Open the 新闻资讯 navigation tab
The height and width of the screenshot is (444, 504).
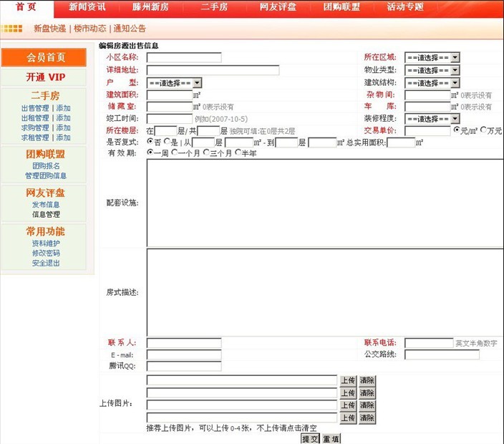pos(87,7)
